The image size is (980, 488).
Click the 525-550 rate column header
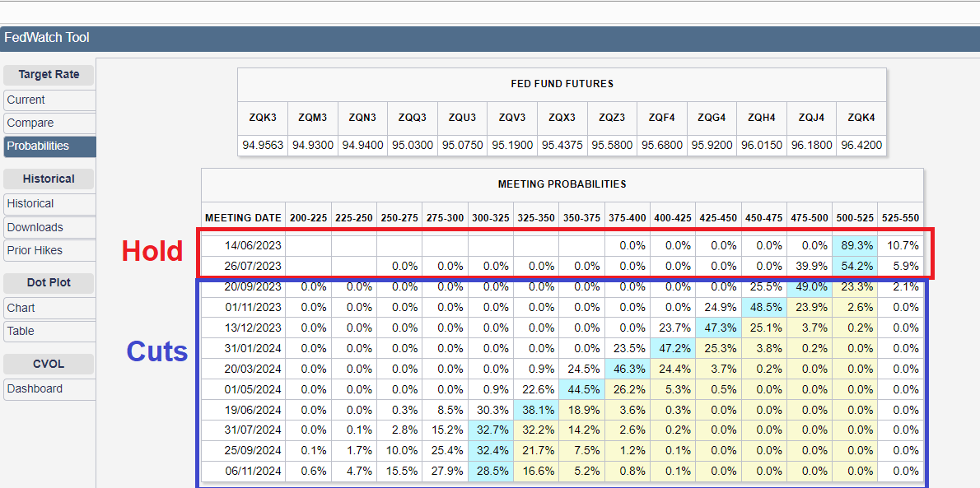coord(901,218)
